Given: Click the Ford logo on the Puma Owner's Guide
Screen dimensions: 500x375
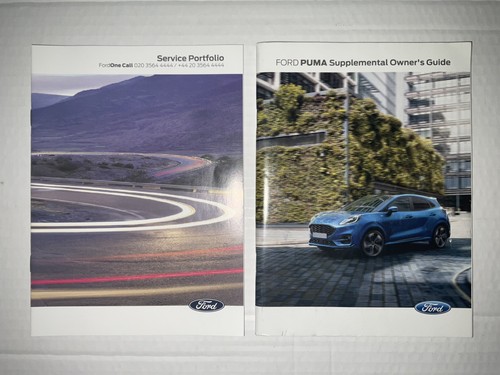Looking at the screenshot, I should 433,307.
